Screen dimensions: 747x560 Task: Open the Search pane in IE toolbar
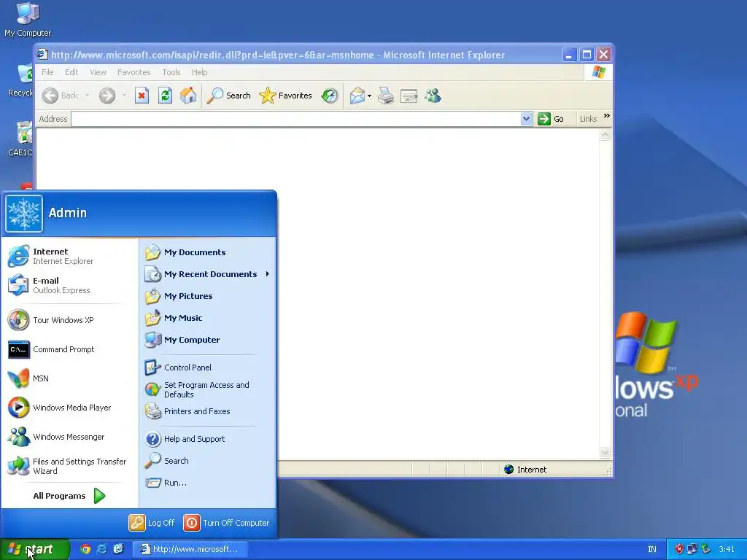228,96
